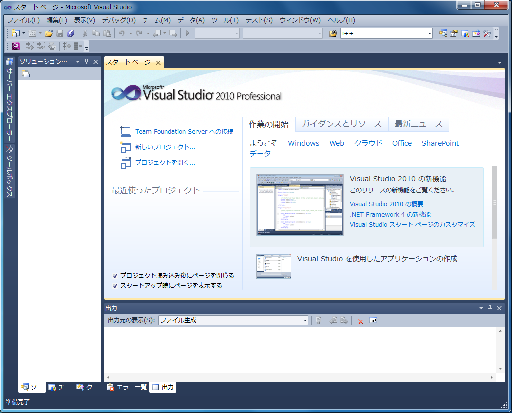The width and height of the screenshot is (512, 413).
Task: Click the Cut scissors icon
Action: click(x=85, y=33)
